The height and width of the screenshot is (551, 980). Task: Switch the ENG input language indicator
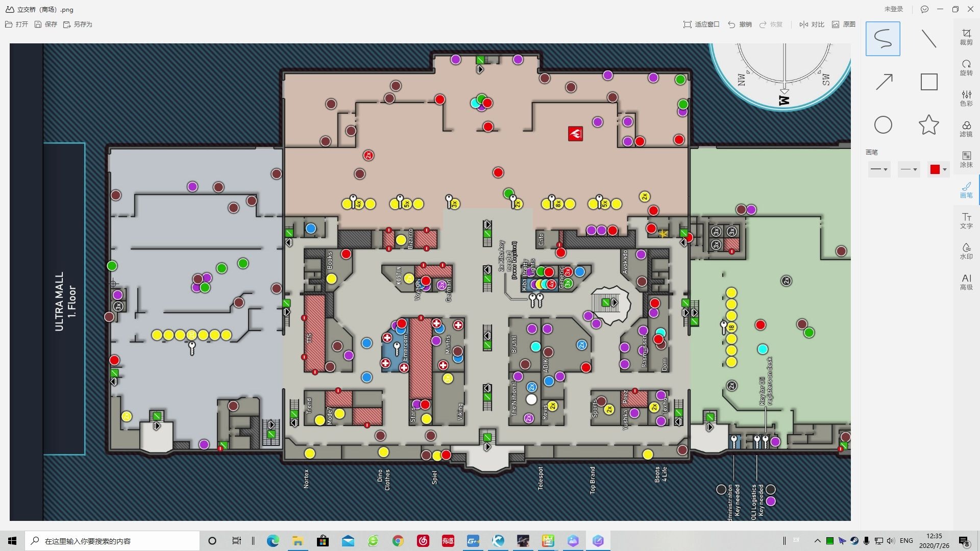click(x=906, y=541)
